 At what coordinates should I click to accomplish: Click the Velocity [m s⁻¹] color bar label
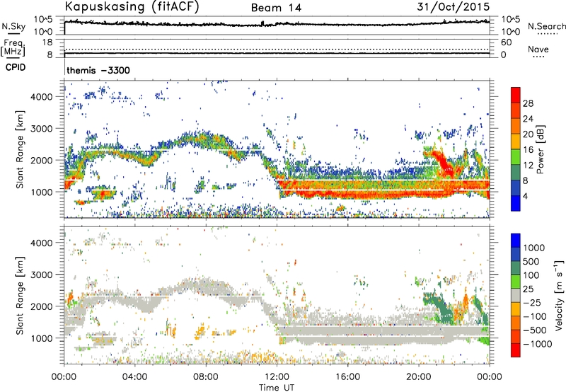pos(559,295)
